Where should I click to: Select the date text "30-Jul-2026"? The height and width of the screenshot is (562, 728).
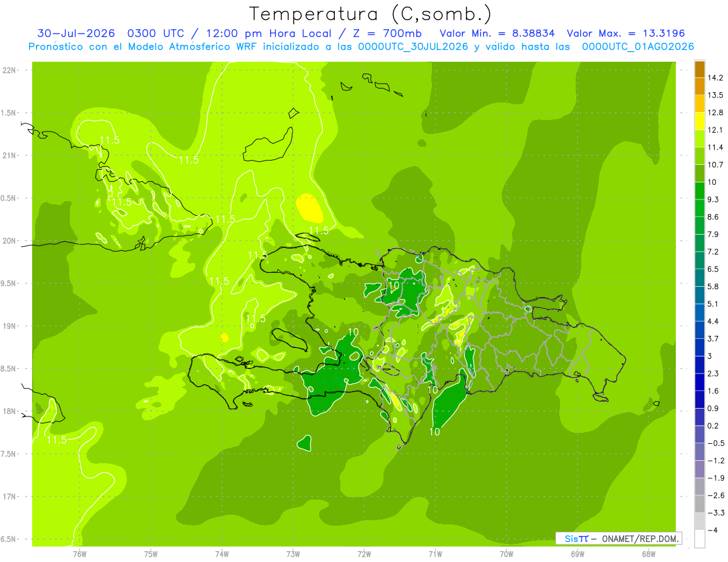point(77,33)
